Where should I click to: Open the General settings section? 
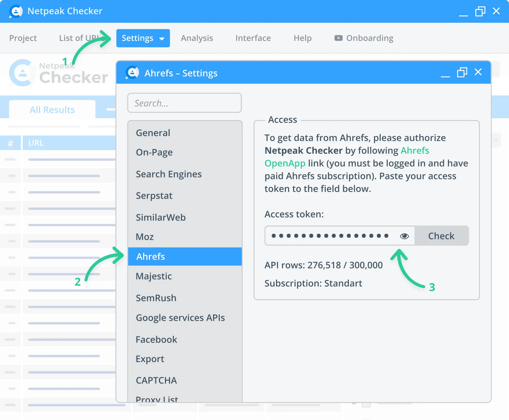pos(153,133)
